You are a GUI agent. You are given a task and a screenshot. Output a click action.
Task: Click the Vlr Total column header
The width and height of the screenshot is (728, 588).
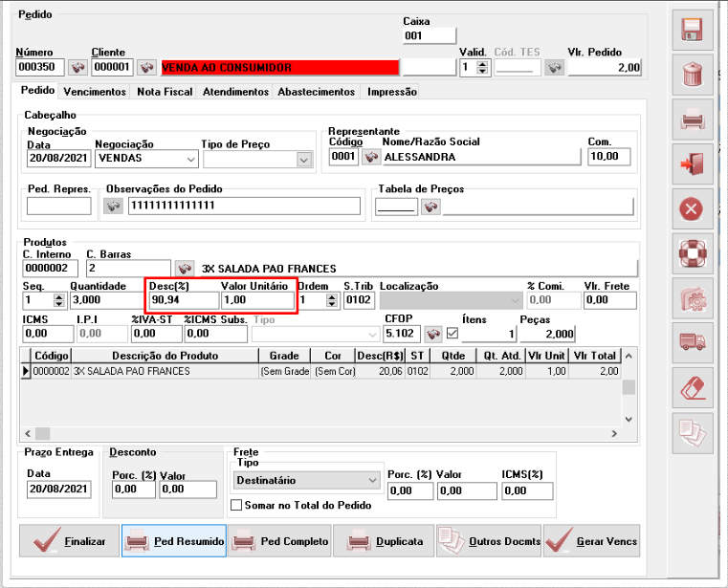click(x=595, y=356)
